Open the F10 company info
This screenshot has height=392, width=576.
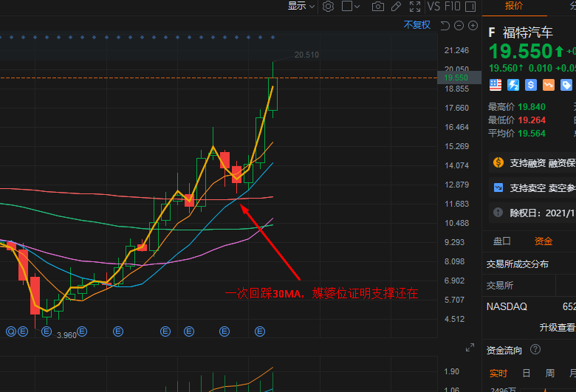452,6
